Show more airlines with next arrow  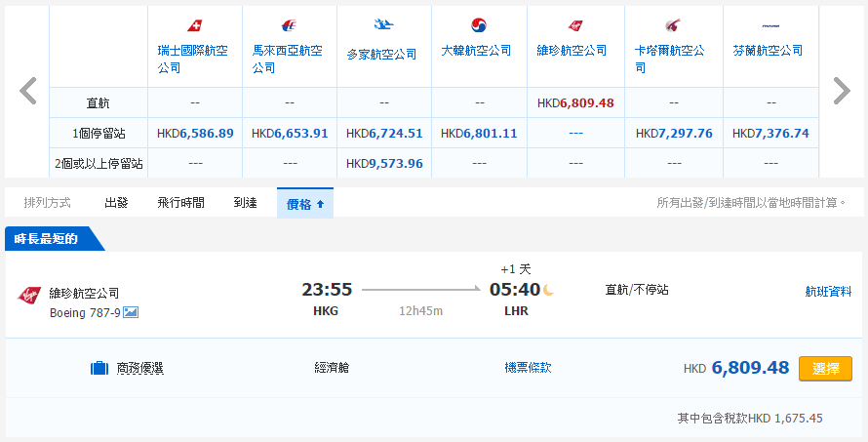pos(841,91)
